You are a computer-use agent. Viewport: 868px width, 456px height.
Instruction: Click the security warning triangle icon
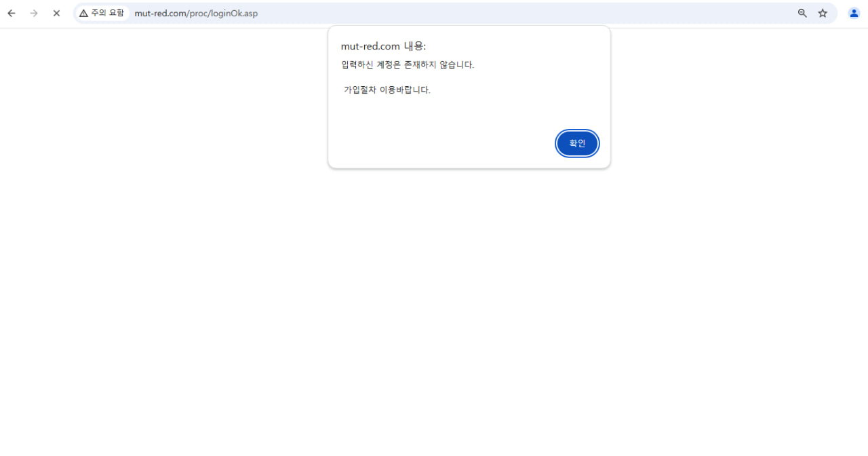click(x=83, y=13)
